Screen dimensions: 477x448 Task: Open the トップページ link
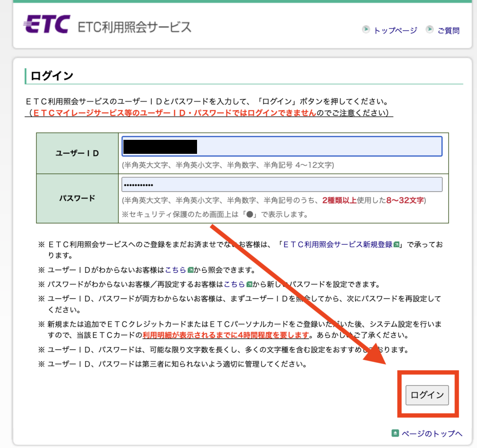coord(395,30)
